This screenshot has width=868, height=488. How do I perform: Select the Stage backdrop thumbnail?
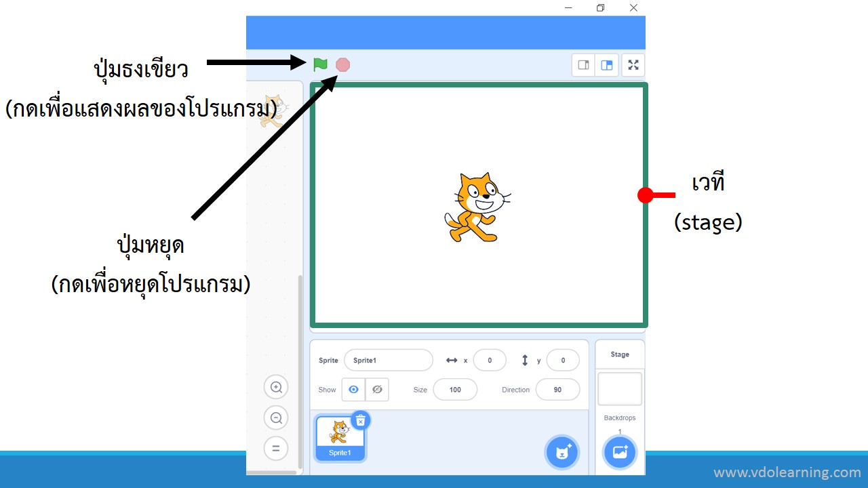pos(620,388)
